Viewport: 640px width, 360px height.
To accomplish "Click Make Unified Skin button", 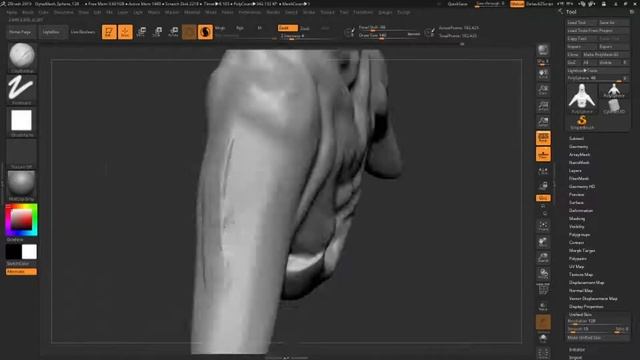I will pos(598,338).
